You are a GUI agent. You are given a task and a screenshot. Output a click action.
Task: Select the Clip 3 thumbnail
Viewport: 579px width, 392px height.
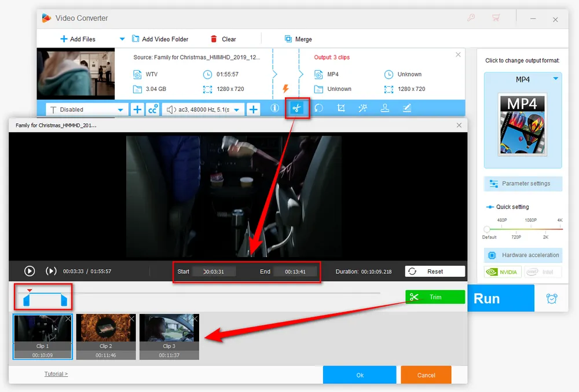(x=169, y=336)
